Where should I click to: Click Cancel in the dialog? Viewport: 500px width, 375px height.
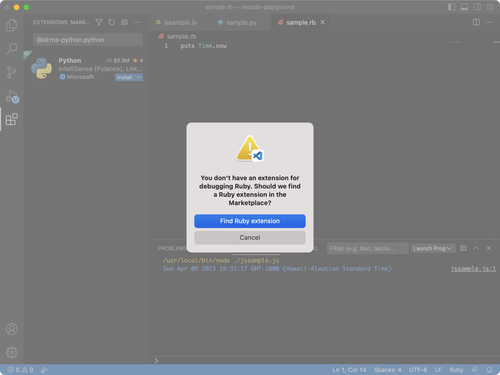pos(250,238)
